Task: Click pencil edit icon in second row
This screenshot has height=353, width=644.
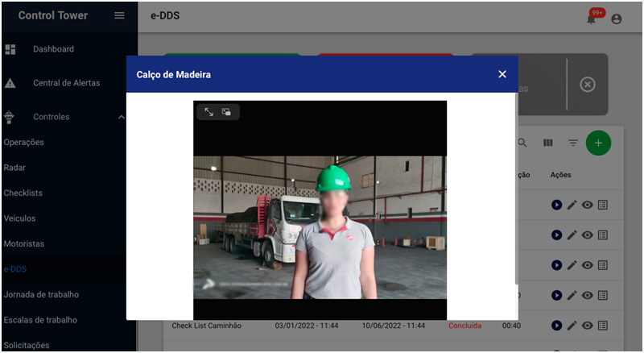Action: pyautogui.click(x=572, y=235)
